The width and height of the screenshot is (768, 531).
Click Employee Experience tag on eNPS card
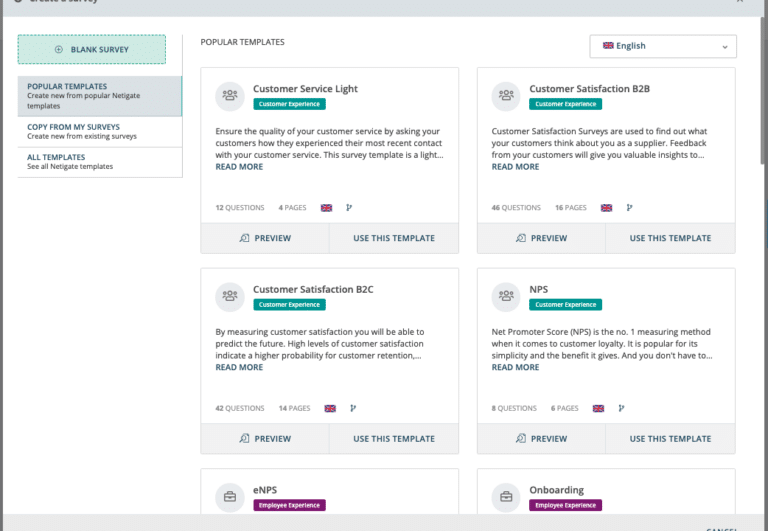(289, 505)
